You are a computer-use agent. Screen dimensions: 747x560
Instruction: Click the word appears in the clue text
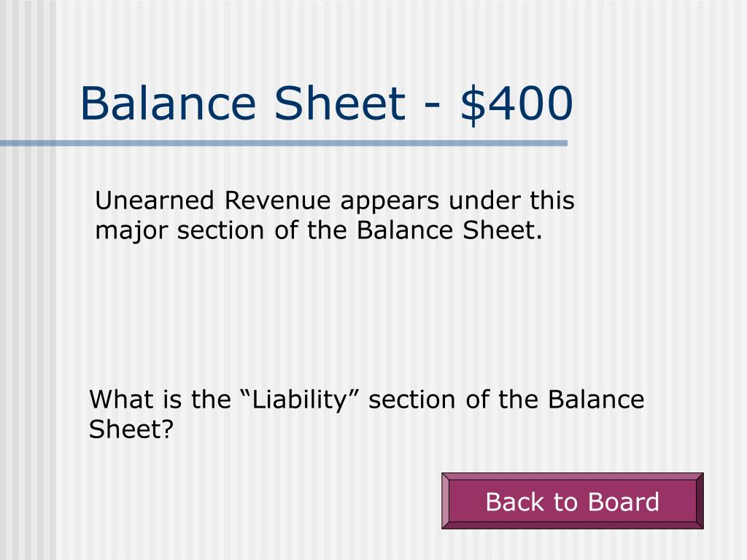click(x=390, y=201)
